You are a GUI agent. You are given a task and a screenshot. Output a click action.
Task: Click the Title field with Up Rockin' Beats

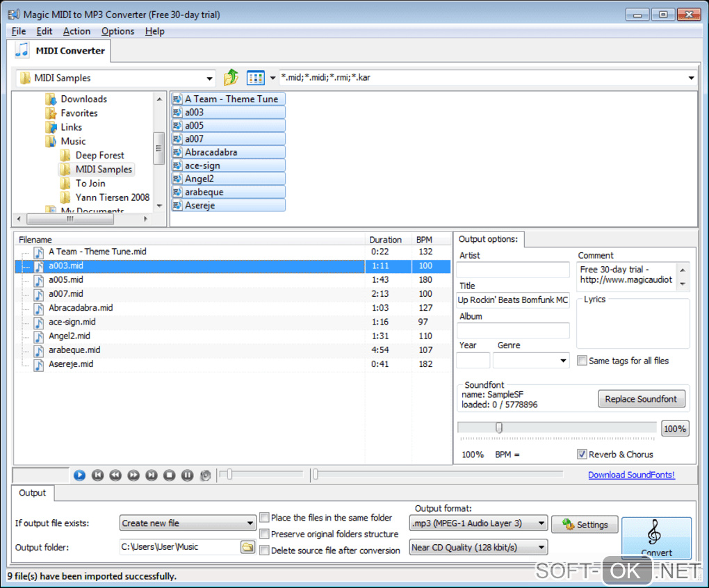pyautogui.click(x=513, y=300)
